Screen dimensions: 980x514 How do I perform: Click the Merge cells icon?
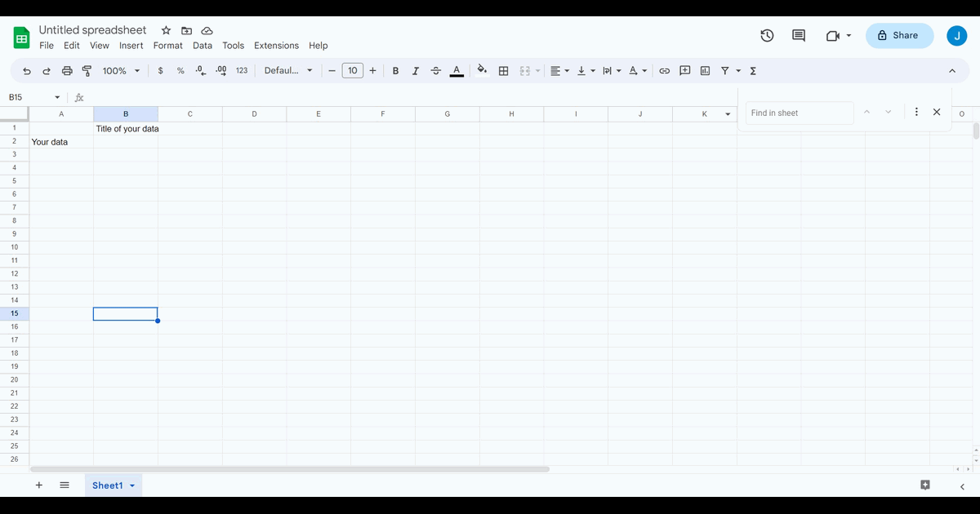(525, 71)
